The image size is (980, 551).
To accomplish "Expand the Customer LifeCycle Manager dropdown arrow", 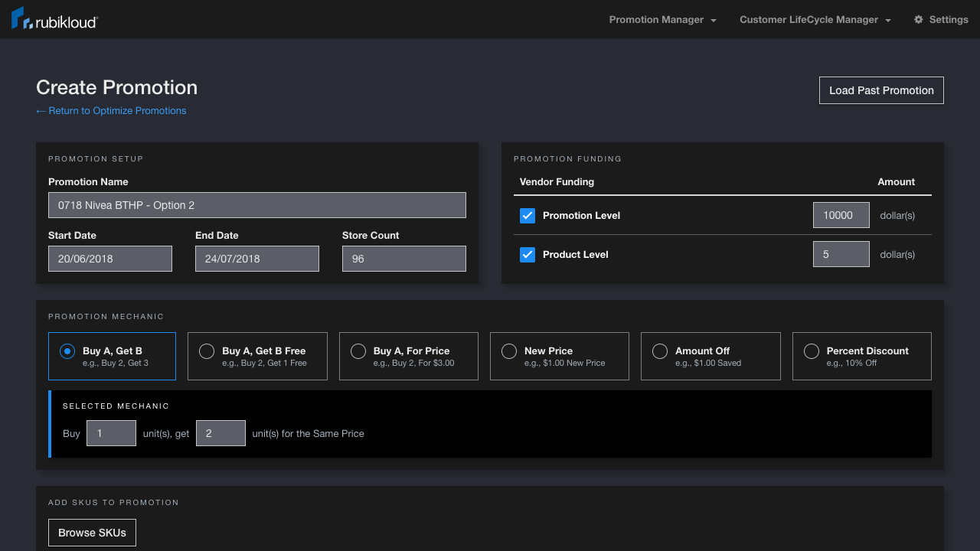I will click(x=888, y=21).
